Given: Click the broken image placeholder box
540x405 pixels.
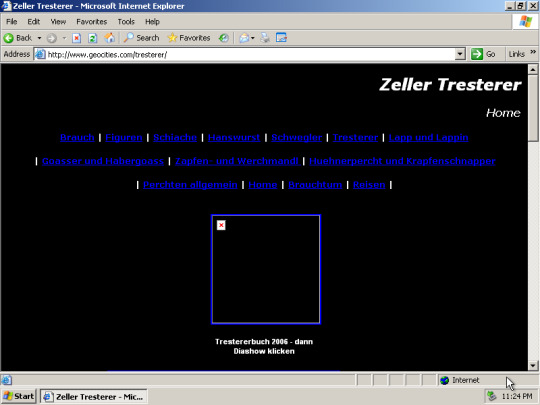Looking at the screenshot, I should coord(266,269).
